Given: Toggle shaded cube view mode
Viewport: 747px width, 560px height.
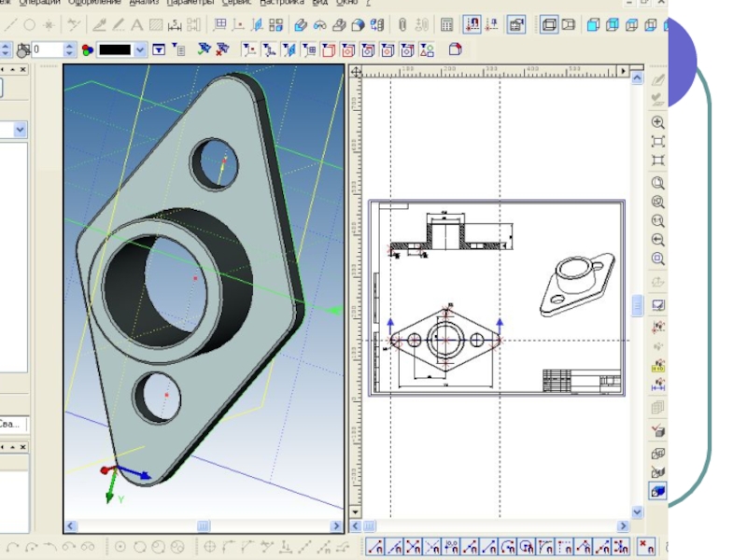Looking at the screenshot, I should click(x=658, y=491).
